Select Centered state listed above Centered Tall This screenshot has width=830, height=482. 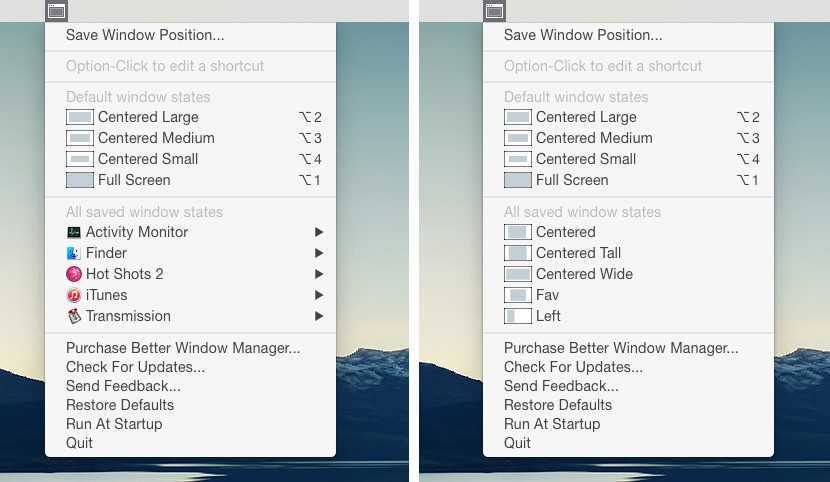565,232
